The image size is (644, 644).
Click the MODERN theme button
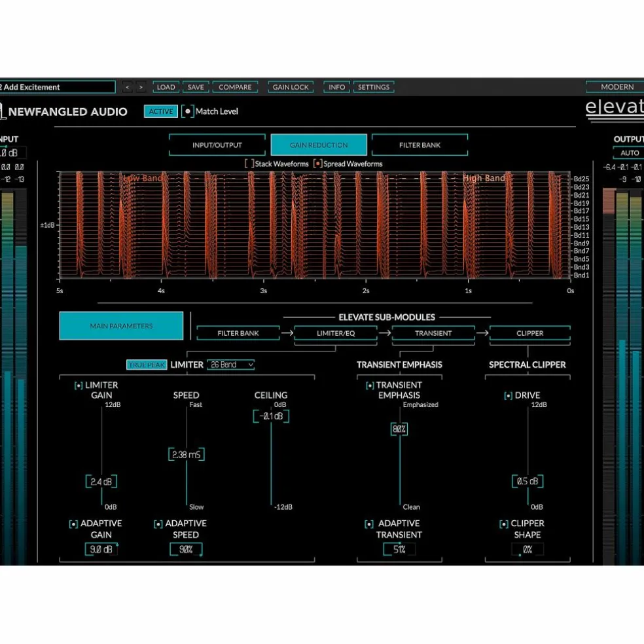point(615,87)
